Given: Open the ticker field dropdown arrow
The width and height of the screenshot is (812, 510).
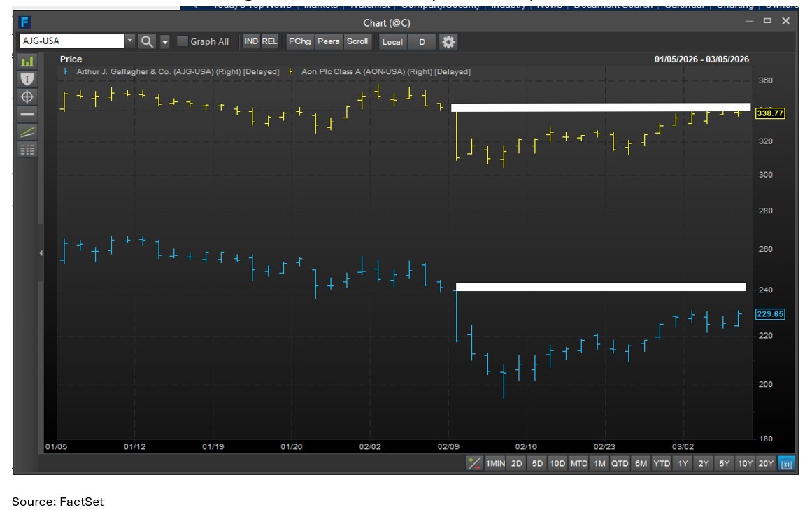Looking at the screenshot, I should pos(129,41).
